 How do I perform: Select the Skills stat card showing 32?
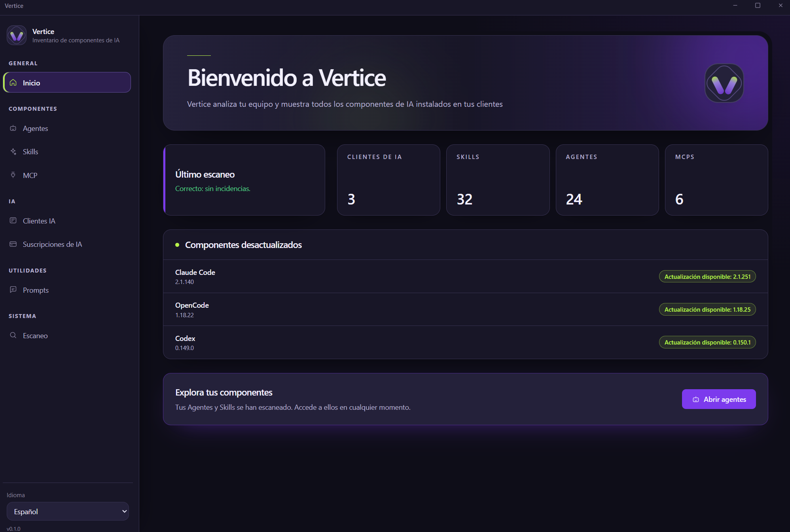(x=498, y=180)
